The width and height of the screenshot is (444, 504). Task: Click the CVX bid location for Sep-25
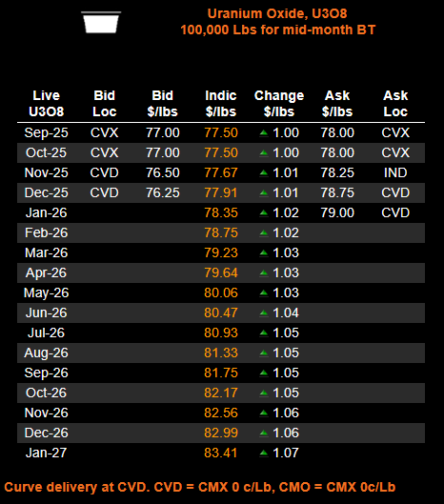pos(104,132)
